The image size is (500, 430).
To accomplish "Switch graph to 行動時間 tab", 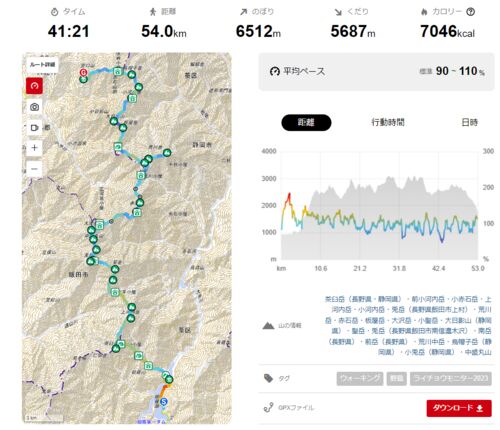I will pos(388,122).
